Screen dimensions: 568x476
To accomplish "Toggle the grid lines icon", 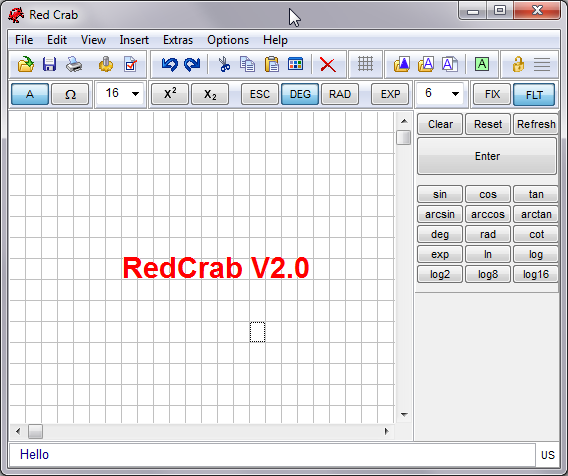I will [x=365, y=64].
